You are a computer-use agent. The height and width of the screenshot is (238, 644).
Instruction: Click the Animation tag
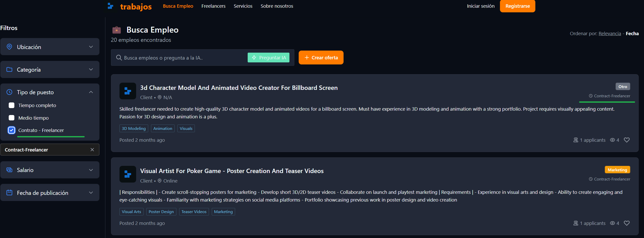pyautogui.click(x=163, y=128)
